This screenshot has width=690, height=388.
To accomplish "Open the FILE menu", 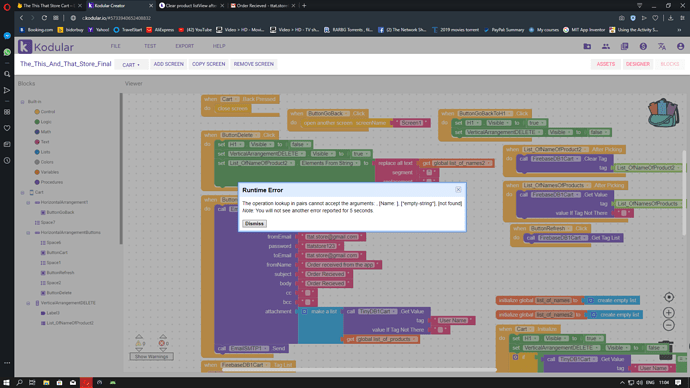I will (x=116, y=46).
